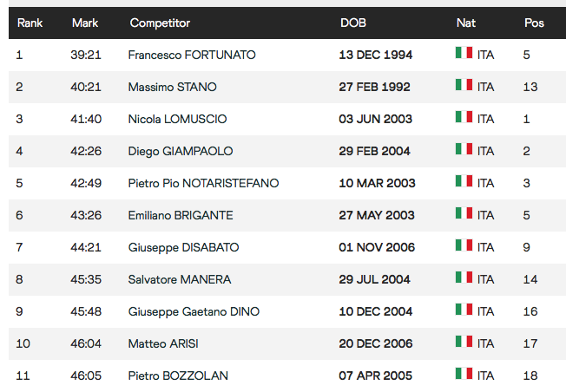Click the Italian flag in Massimo Stano's row

tap(464, 85)
